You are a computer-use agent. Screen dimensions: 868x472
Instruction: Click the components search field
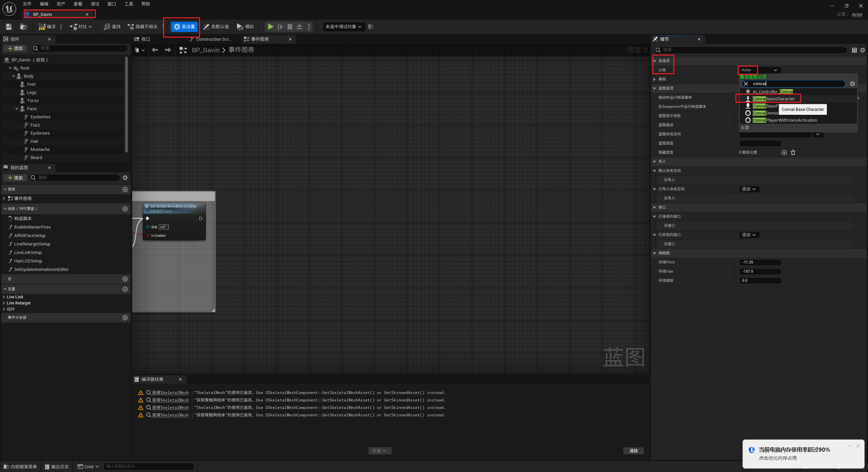coord(80,48)
